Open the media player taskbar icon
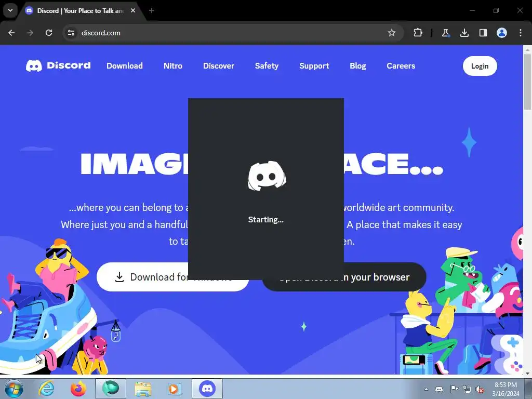532x399 pixels. 175,389
